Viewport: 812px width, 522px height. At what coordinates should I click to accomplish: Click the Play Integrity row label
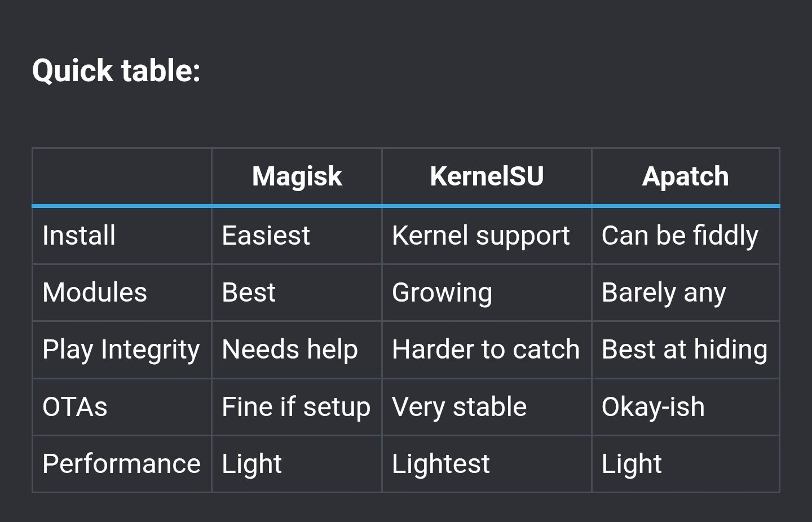point(121,350)
